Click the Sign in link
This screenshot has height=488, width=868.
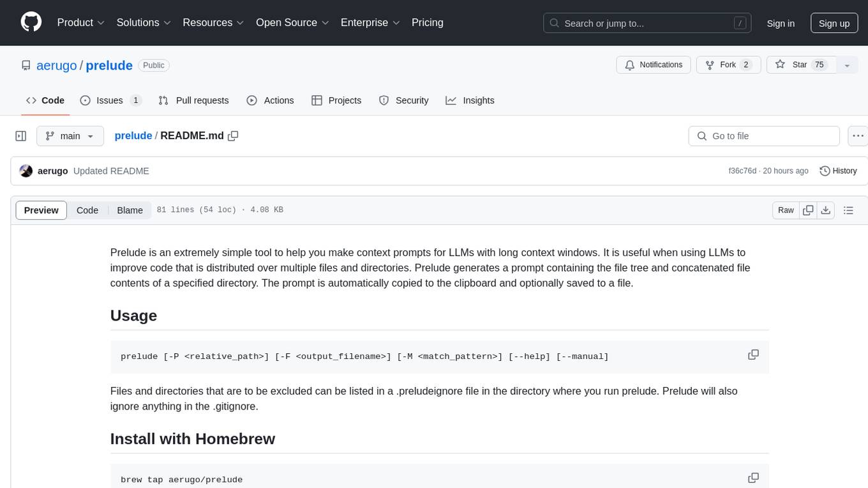[x=781, y=23]
